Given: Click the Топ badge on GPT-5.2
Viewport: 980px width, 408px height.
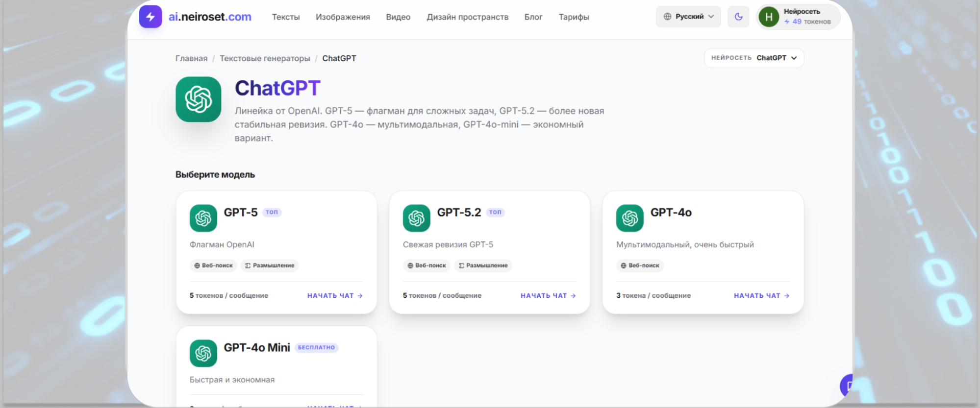Looking at the screenshot, I should [x=496, y=212].
